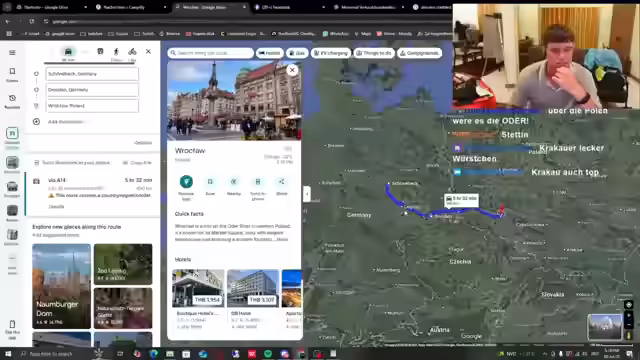Filter by Gas chip
The image size is (640, 360).
pyautogui.click(x=297, y=53)
